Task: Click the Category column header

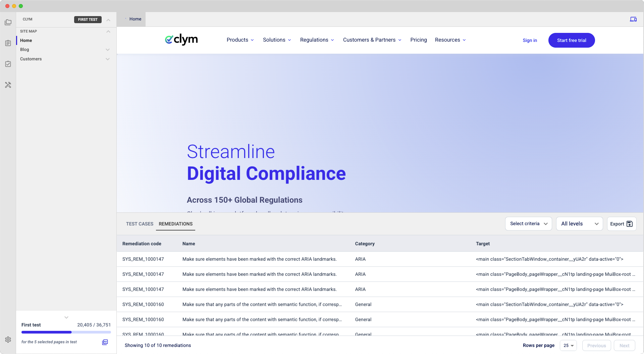Action: pyautogui.click(x=365, y=244)
